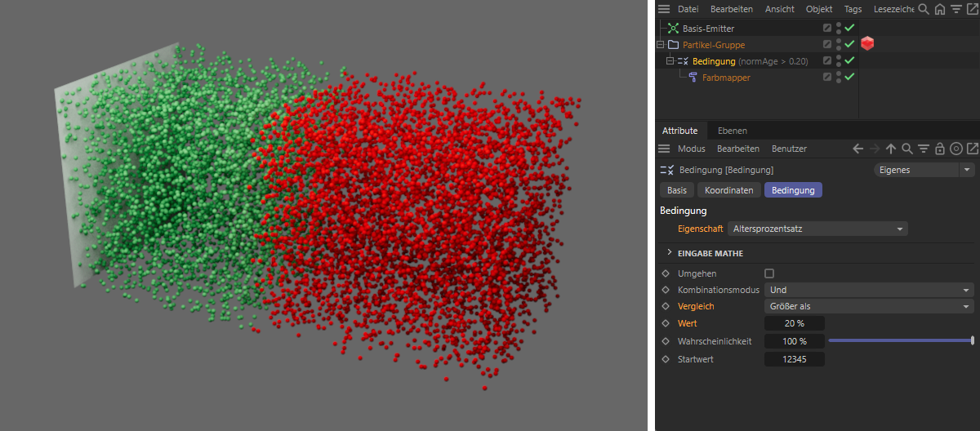Toggle visibility dots of Partikel-Gruppe

pyautogui.click(x=839, y=44)
